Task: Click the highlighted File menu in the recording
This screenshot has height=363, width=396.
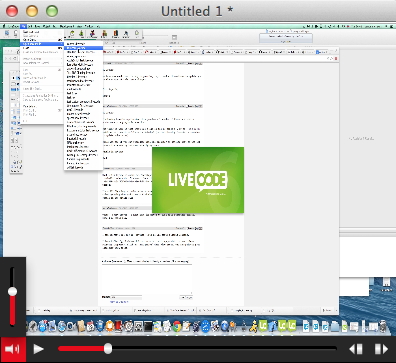Action: [23, 26]
